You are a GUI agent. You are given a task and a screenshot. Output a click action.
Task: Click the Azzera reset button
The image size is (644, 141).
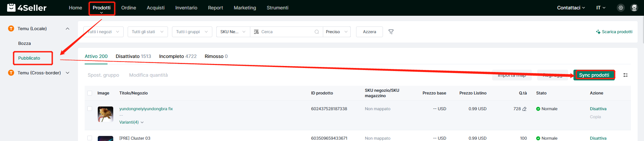point(370,32)
